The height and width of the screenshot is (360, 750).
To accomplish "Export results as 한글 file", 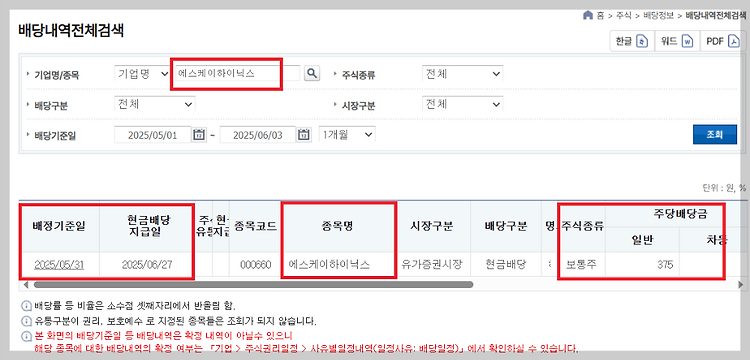I will pos(632,42).
